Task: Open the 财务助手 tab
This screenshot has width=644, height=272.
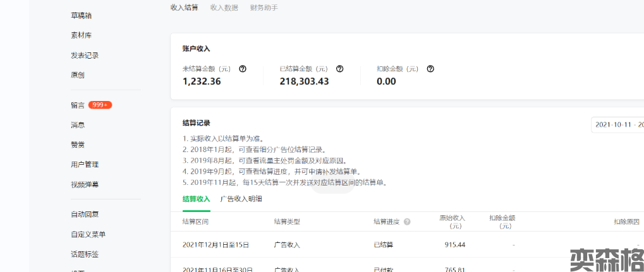Action: coord(264,8)
